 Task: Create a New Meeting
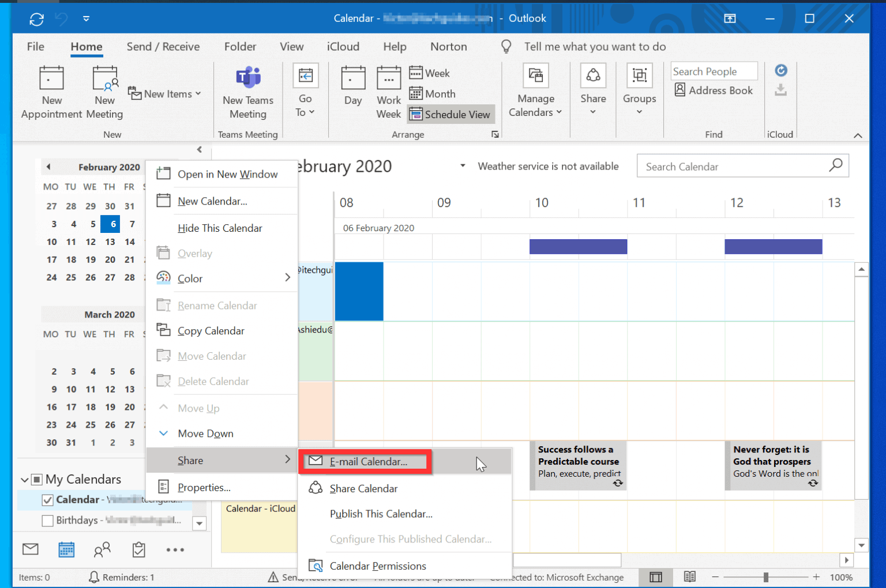click(x=104, y=92)
